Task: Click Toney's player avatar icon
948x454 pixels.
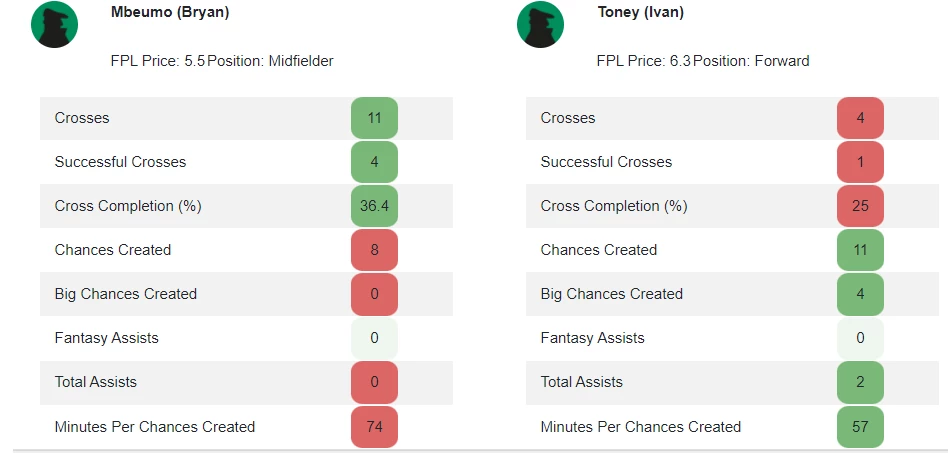Action: (x=541, y=25)
